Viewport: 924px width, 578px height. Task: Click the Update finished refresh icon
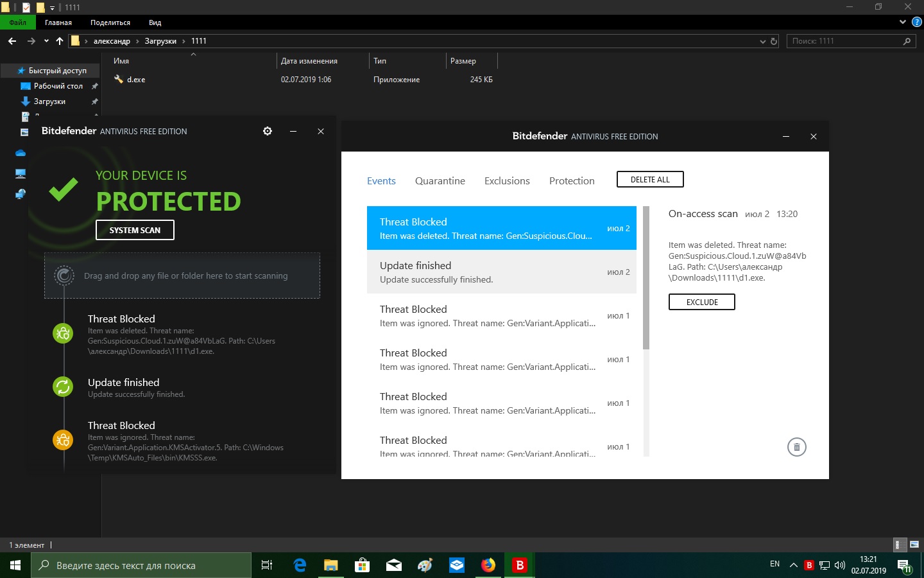(x=63, y=387)
